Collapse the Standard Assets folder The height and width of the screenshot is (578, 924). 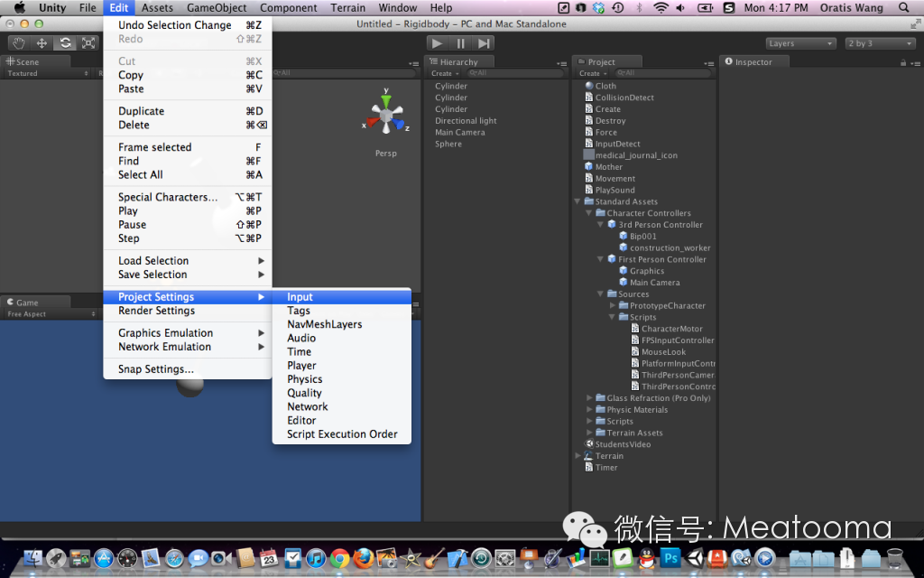[x=577, y=201]
